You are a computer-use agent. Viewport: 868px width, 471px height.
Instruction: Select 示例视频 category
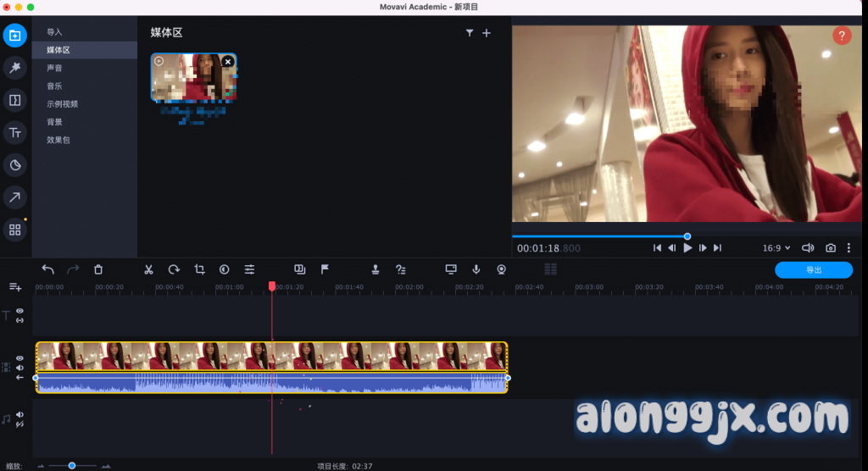(x=62, y=103)
